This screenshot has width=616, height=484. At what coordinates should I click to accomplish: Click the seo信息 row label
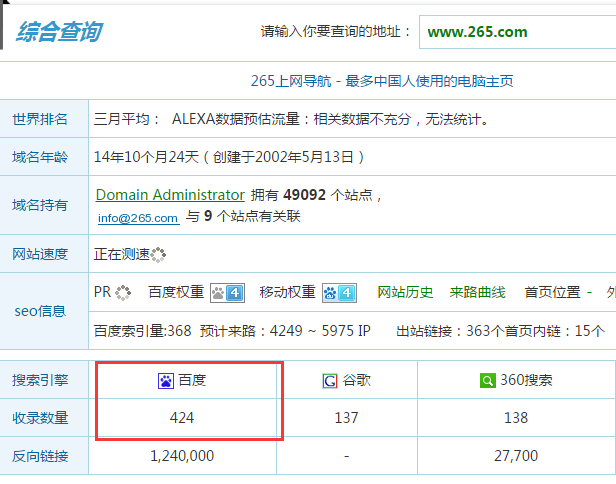[x=40, y=311]
